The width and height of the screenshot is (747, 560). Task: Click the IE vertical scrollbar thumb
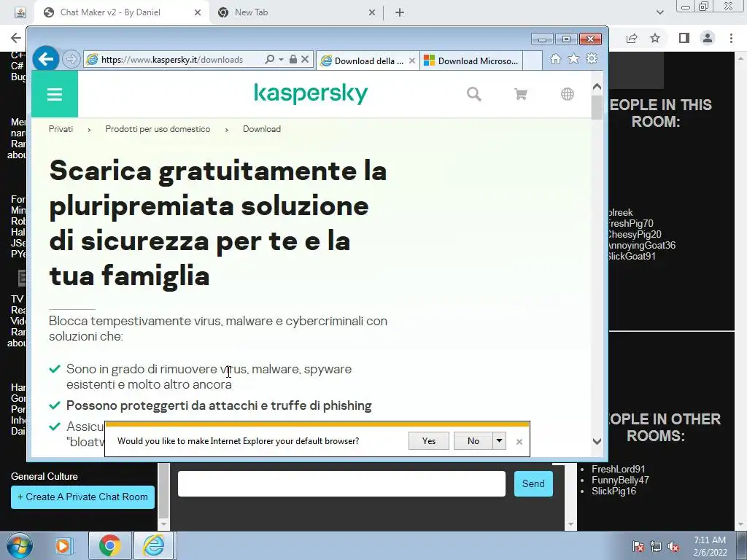[597, 108]
